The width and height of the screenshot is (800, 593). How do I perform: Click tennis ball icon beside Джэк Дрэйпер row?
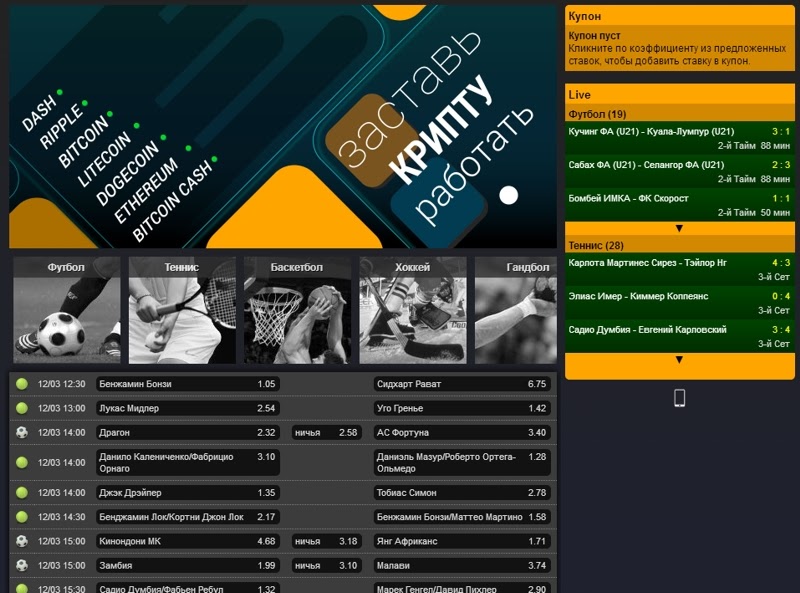(22, 493)
